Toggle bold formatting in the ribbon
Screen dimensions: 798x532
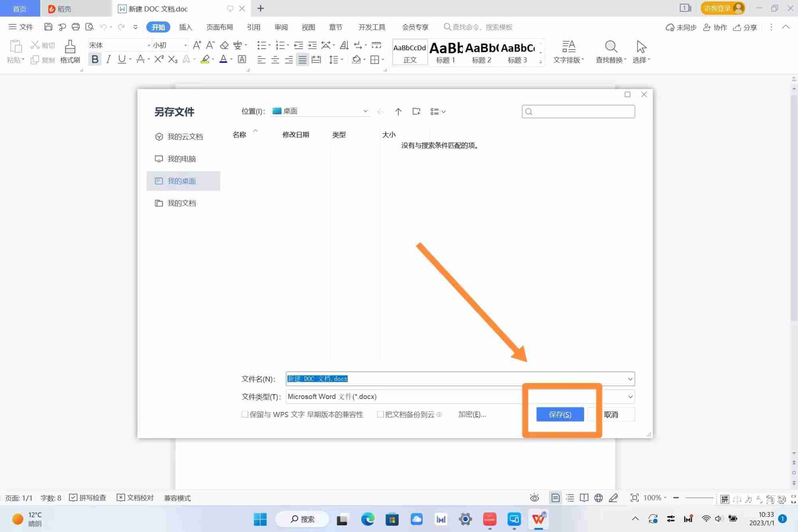tap(95, 59)
